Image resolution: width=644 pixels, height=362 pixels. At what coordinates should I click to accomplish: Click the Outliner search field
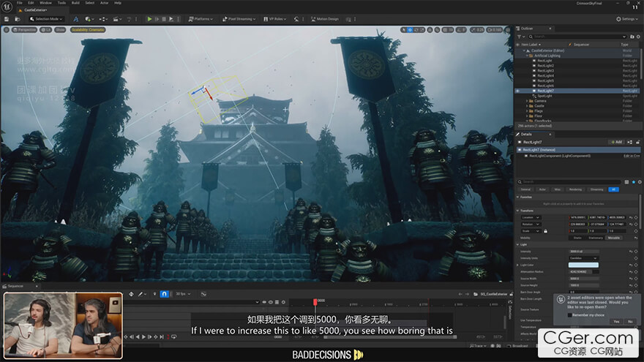point(577,37)
